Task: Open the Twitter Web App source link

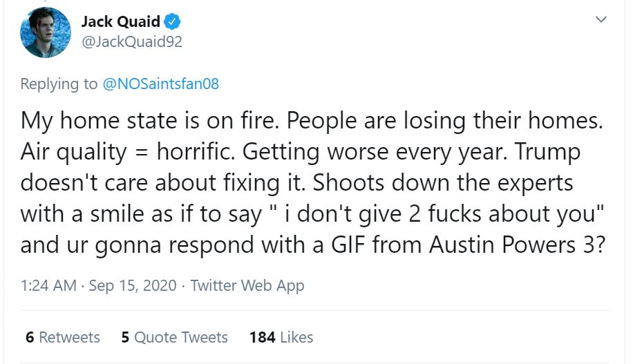Action: coord(247,285)
